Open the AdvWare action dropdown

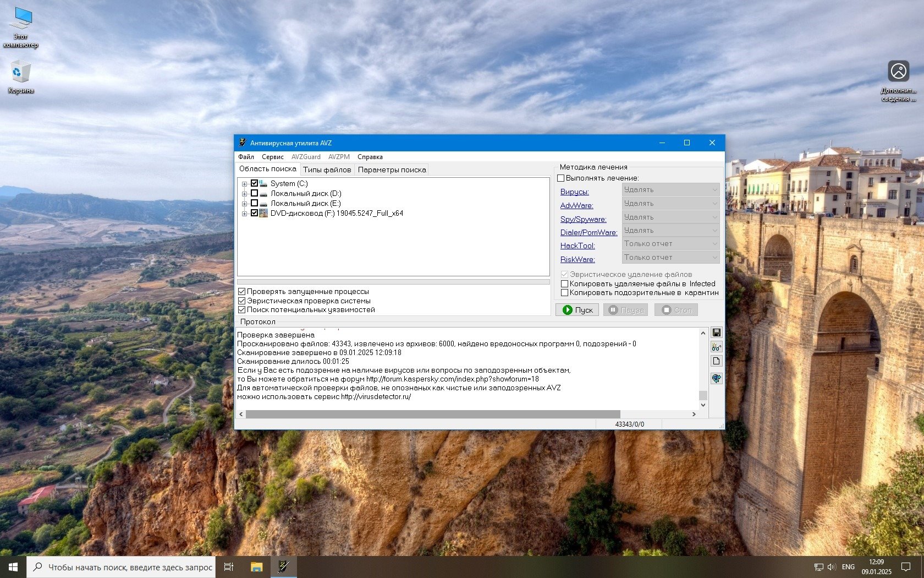(670, 203)
